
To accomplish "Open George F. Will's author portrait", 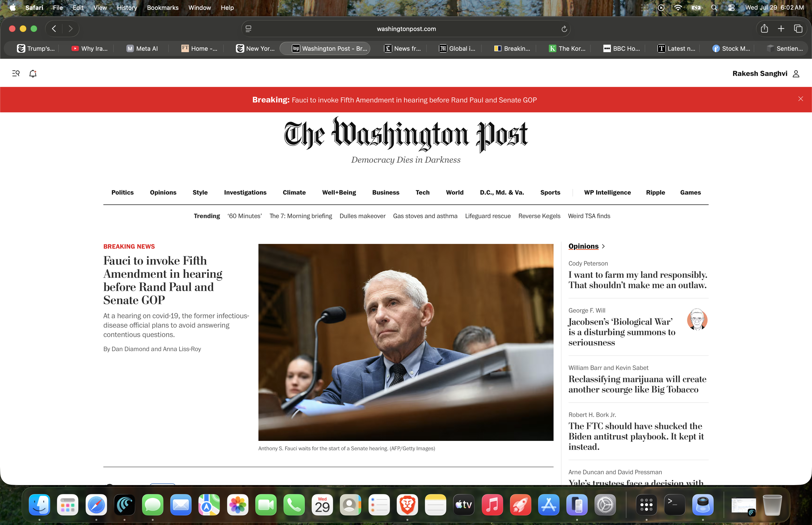I will click(x=697, y=319).
